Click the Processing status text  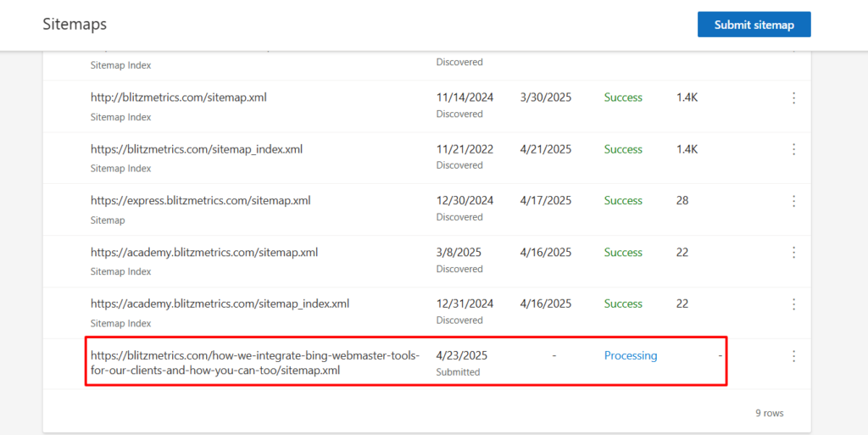click(631, 356)
